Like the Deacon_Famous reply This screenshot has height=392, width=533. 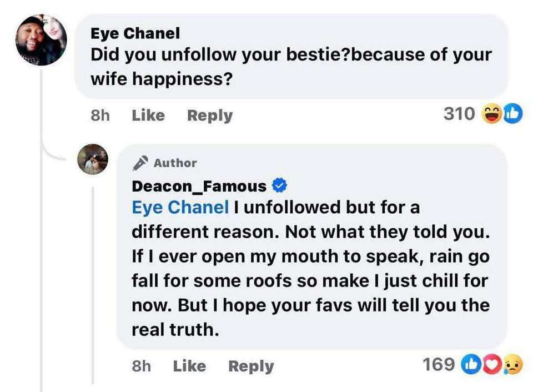click(189, 366)
